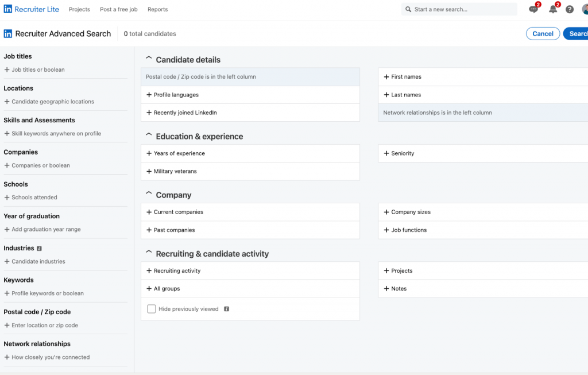Click the info icon beside Industries
Image resolution: width=588 pixels, height=375 pixels.
pyautogui.click(x=39, y=249)
